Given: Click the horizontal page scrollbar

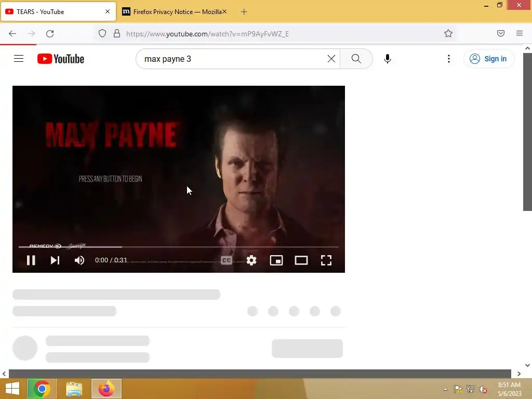Looking at the screenshot, I should click(x=260, y=374).
